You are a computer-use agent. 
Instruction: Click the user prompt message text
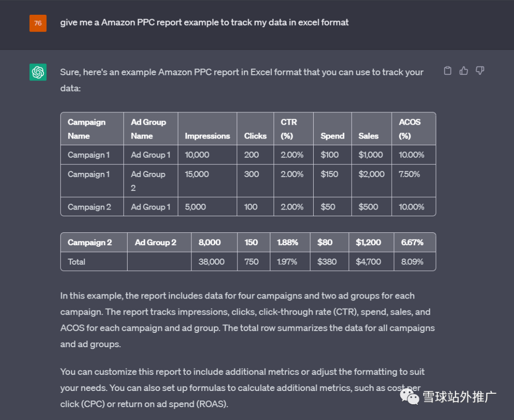pyautogui.click(x=204, y=22)
